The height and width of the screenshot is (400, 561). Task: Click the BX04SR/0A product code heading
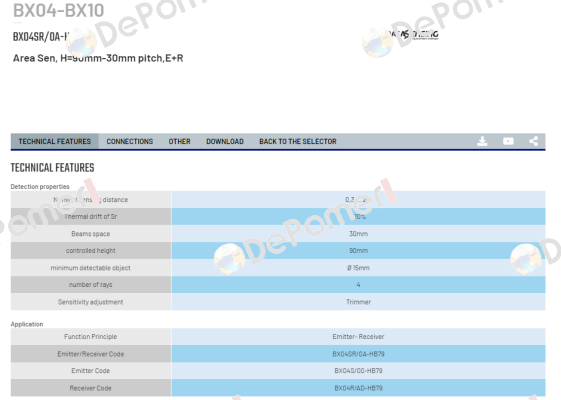coord(41,36)
